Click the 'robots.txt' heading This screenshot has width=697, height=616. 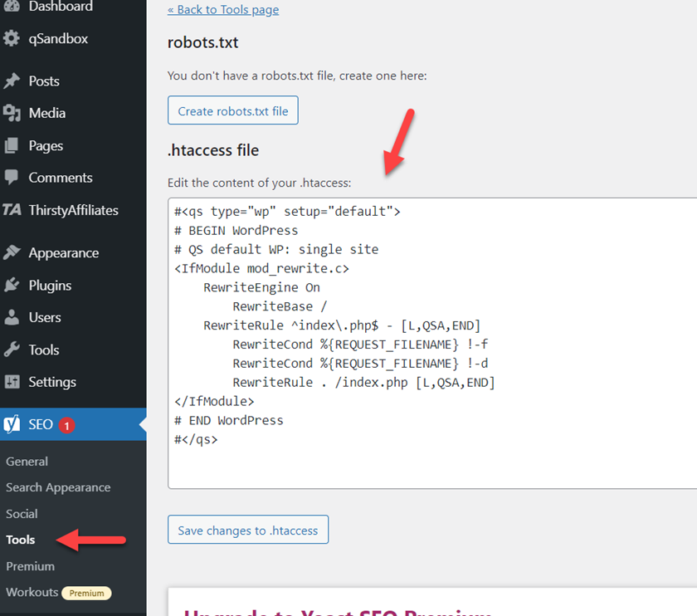[x=202, y=42]
